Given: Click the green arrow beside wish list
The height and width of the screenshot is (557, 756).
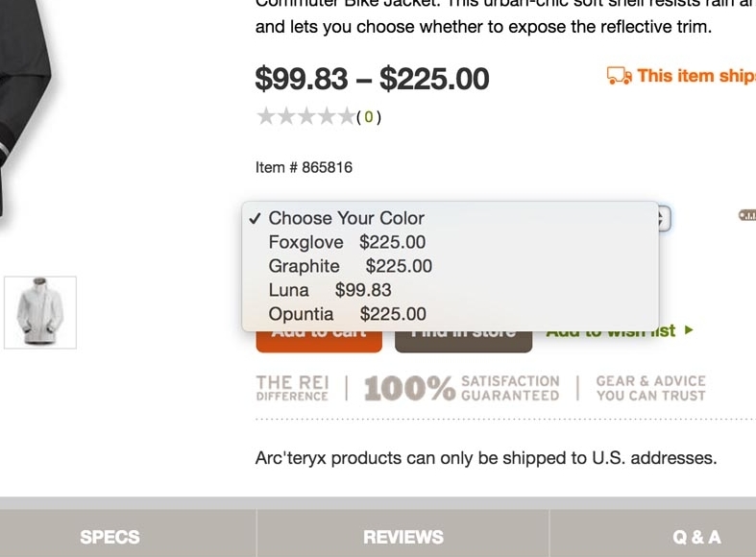Looking at the screenshot, I should (x=689, y=330).
